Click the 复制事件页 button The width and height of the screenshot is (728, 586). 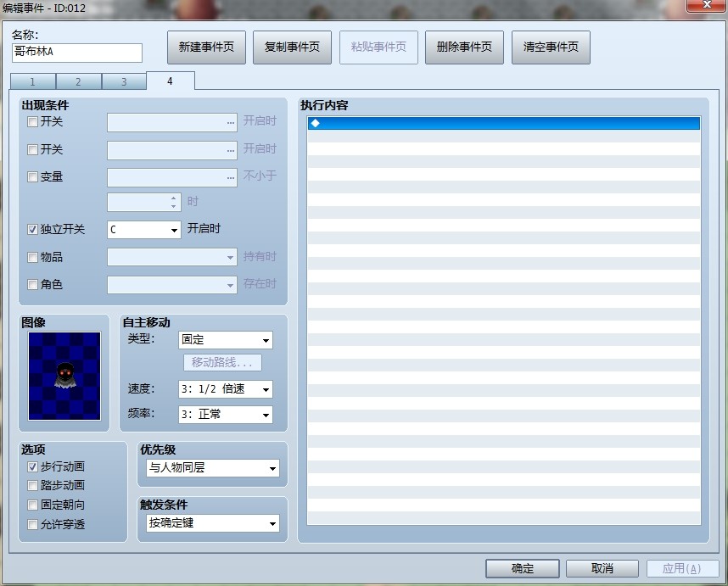(x=292, y=47)
